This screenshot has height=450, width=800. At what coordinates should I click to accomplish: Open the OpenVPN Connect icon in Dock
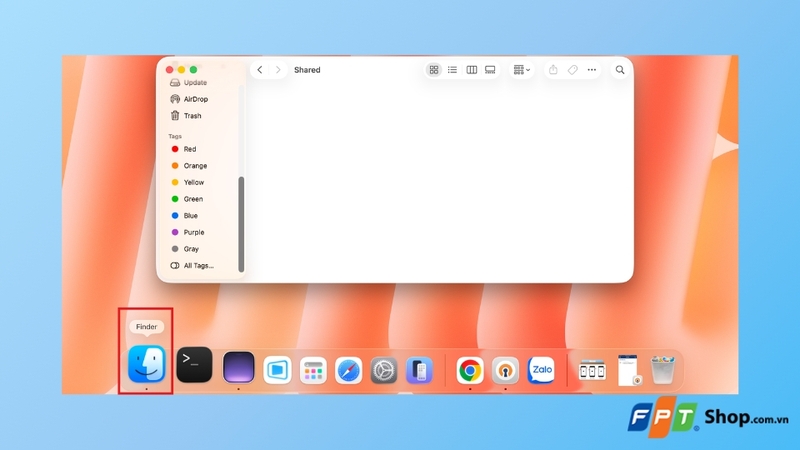(506, 370)
